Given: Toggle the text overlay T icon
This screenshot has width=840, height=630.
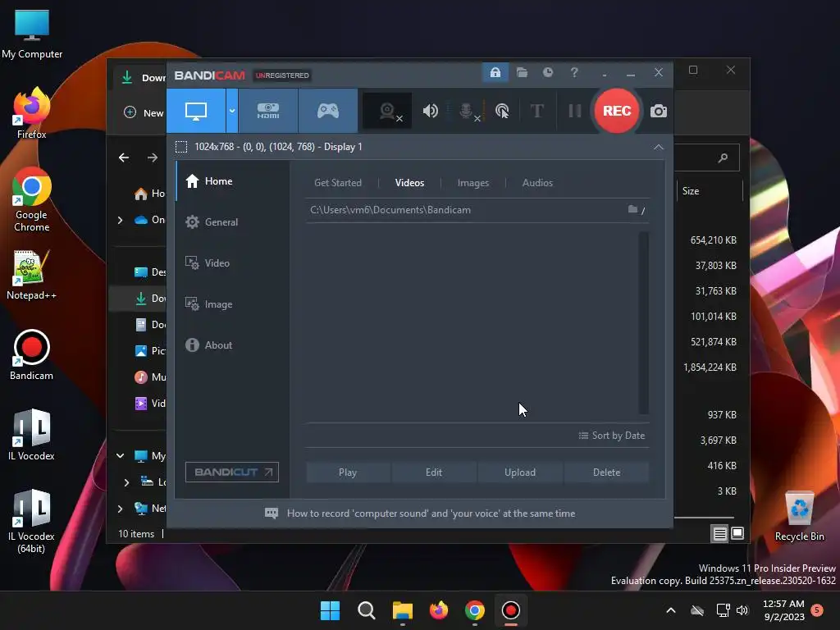Looking at the screenshot, I should [x=536, y=111].
